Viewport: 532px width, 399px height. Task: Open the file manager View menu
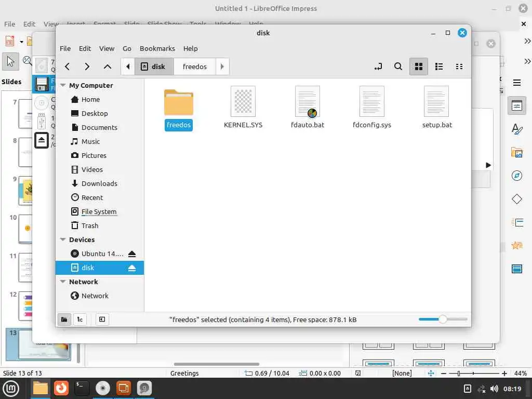pyautogui.click(x=107, y=48)
